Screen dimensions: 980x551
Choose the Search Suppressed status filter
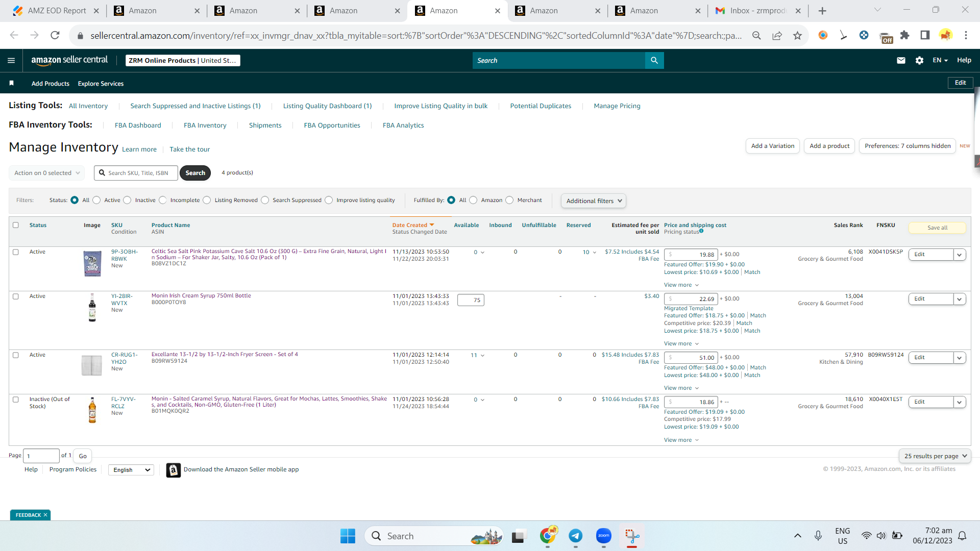pos(265,200)
